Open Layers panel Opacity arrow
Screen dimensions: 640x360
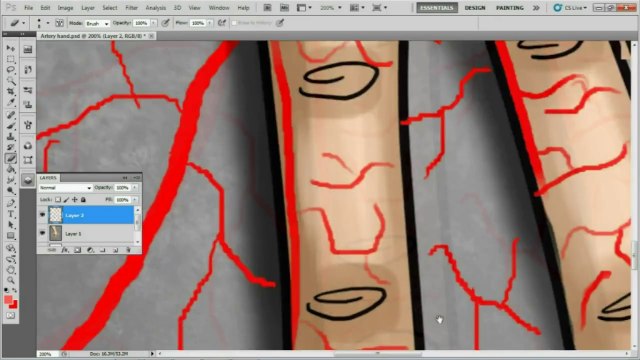(135, 188)
